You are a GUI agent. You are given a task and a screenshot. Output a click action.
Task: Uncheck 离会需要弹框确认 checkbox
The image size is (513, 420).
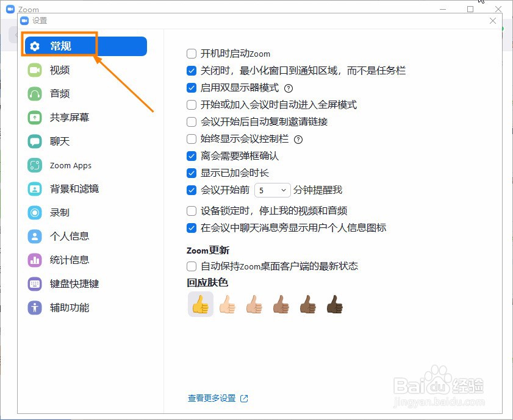(192, 156)
